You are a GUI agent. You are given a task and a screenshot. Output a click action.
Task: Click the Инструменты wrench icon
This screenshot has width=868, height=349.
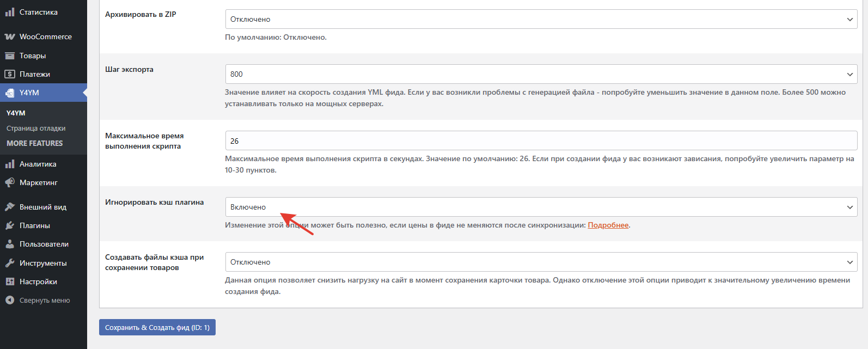[x=10, y=263]
